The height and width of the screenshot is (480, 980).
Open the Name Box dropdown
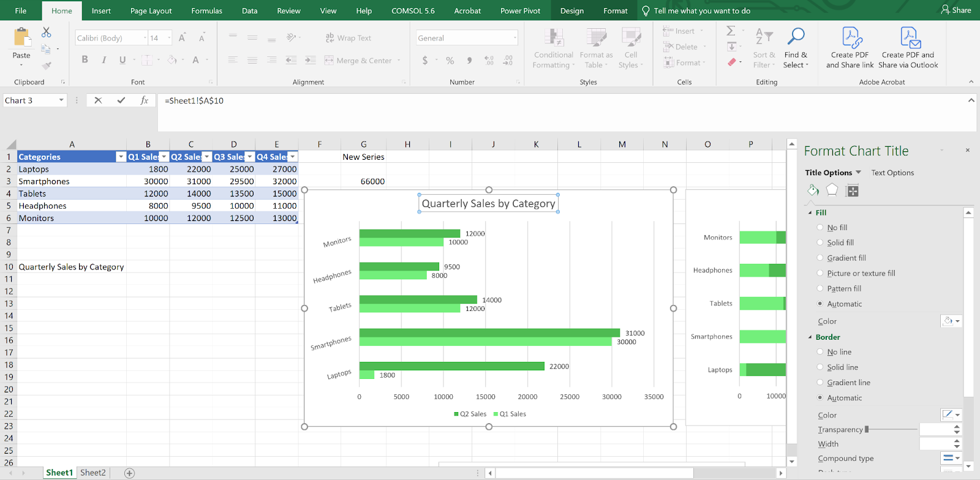(61, 100)
